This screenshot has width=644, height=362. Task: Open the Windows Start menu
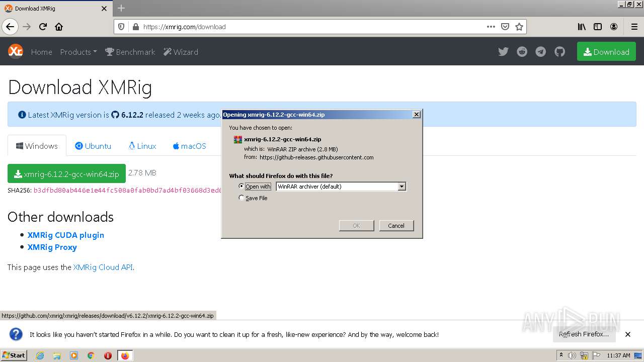point(14,355)
